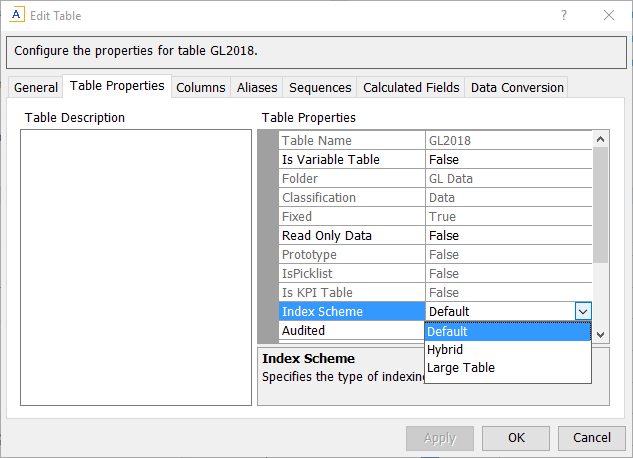Select Hybrid from the index scheme list
Screen dimensions: 633x458
pos(445,350)
